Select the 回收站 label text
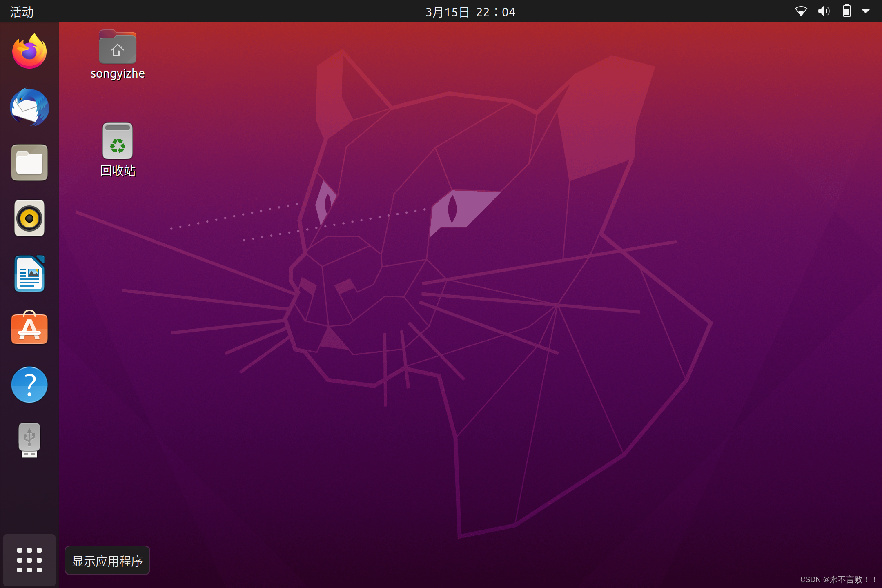 coord(118,170)
